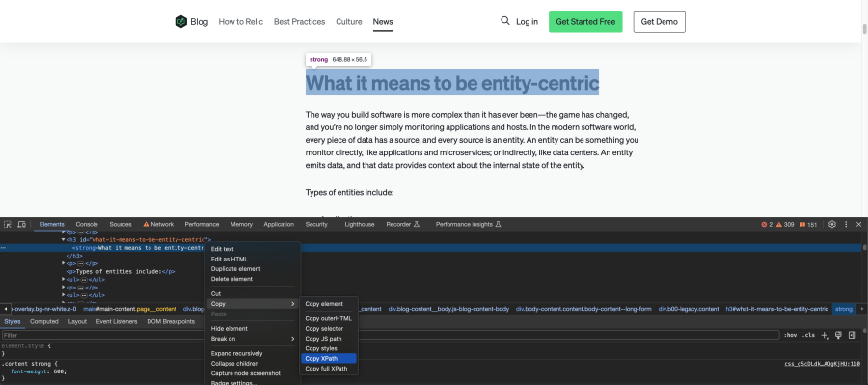The height and width of the screenshot is (385, 868).
Task: Select the Elements tab
Action: coord(51,225)
